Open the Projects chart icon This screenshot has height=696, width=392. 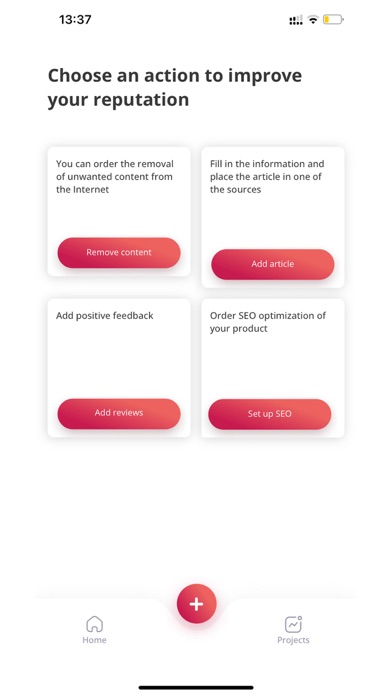[x=293, y=624]
